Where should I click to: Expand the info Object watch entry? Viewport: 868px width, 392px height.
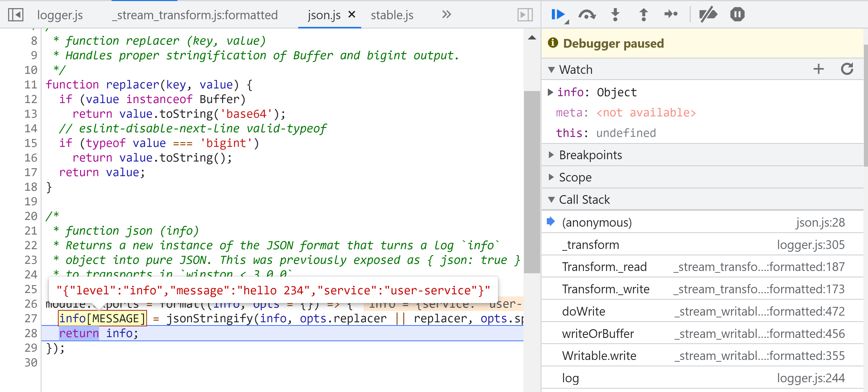[x=551, y=92]
